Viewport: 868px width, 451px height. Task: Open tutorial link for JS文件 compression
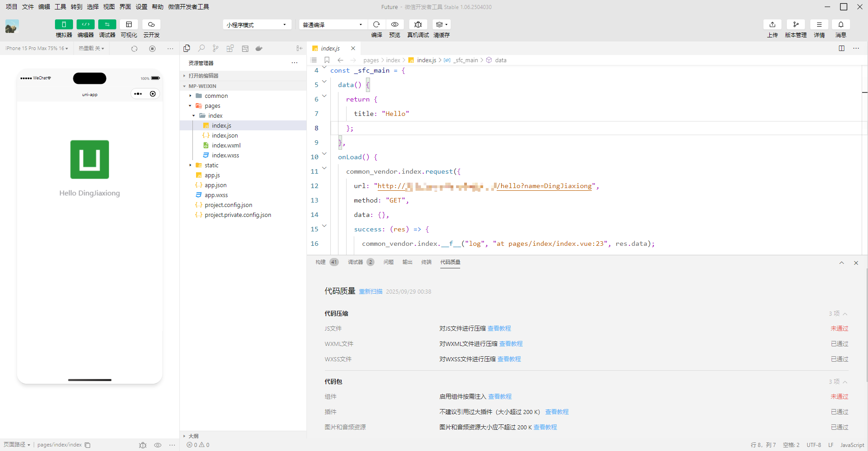click(x=499, y=328)
